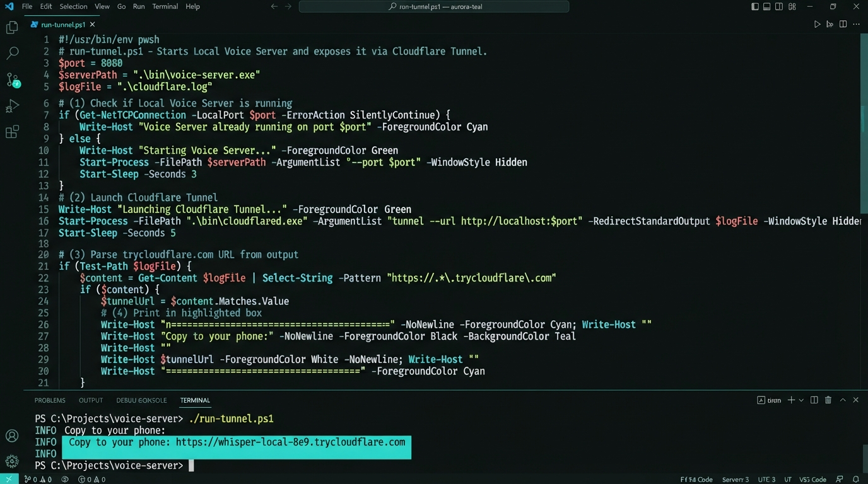Open the new terminal launch profile dropdown
The image size is (868, 484).
801,400
